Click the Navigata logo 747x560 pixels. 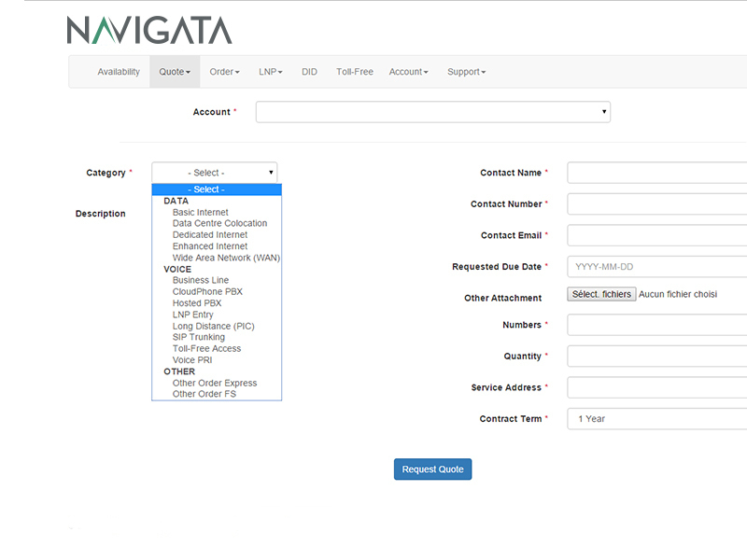point(149,30)
